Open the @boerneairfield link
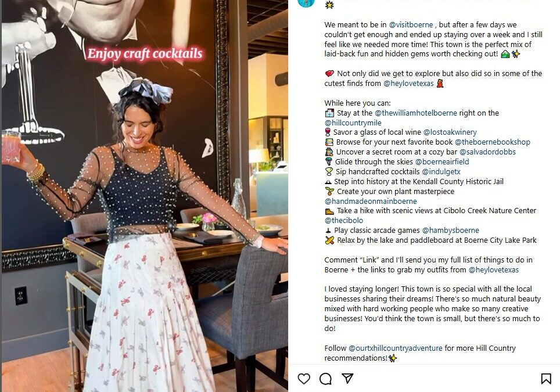This screenshot has width=560, height=392. point(442,161)
